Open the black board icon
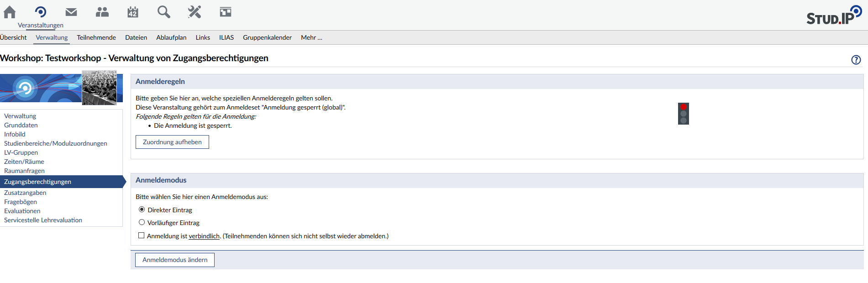The image size is (868, 283). (226, 12)
